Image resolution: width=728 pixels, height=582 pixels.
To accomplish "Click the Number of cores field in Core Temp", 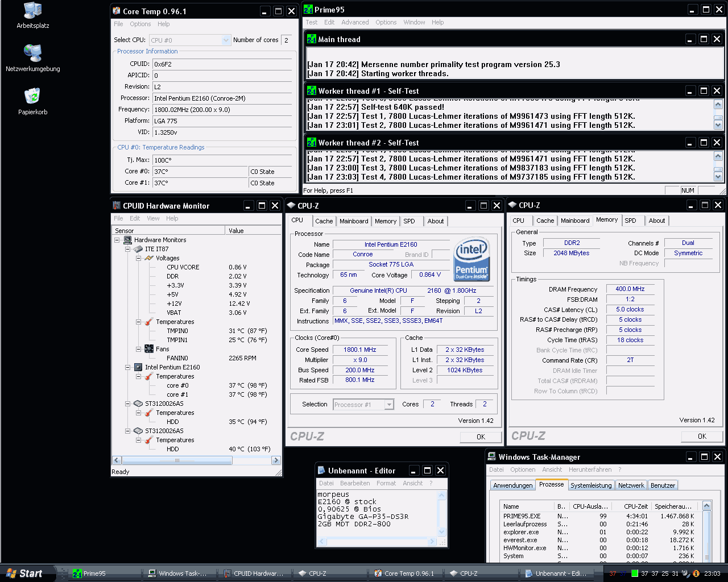I will click(x=286, y=40).
